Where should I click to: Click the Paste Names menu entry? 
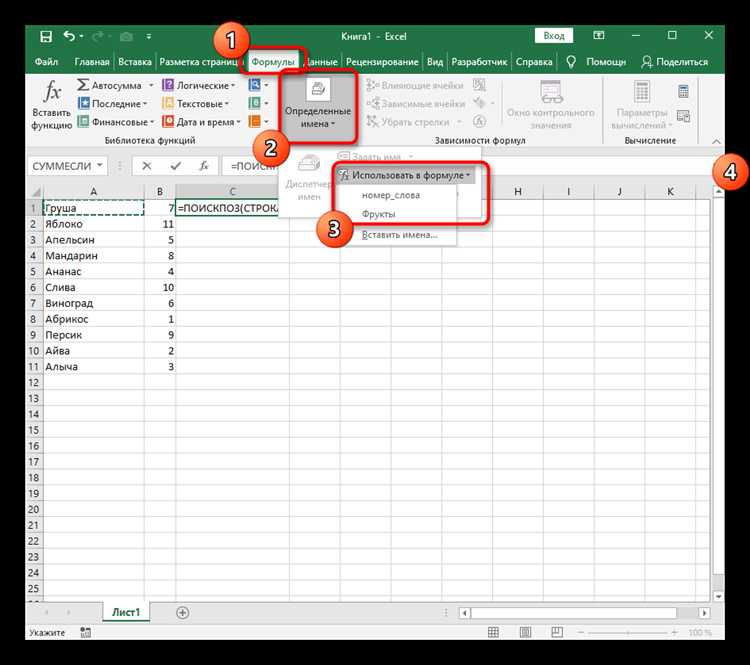tap(399, 235)
